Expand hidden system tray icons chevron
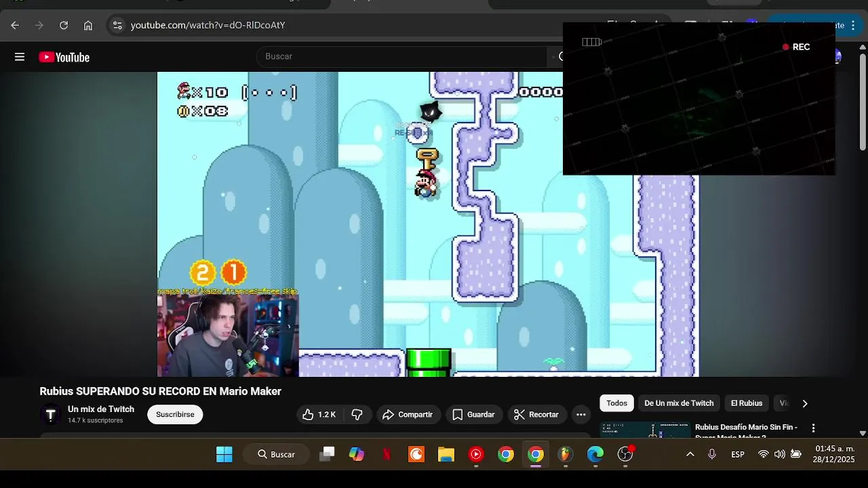 coord(690,454)
